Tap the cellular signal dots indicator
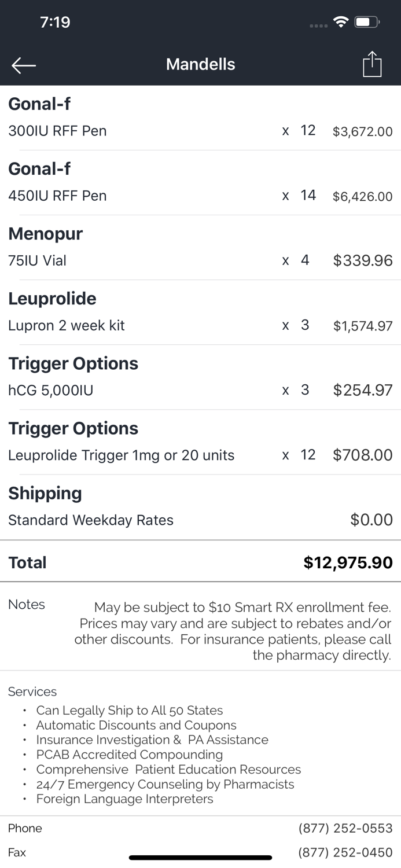Screen dimensions: 401x868 (318, 25)
